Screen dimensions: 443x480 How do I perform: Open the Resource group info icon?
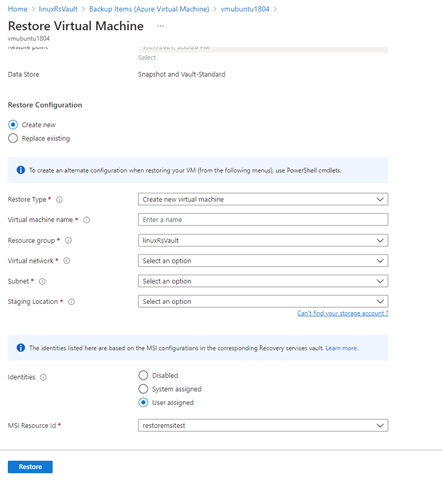coord(68,240)
